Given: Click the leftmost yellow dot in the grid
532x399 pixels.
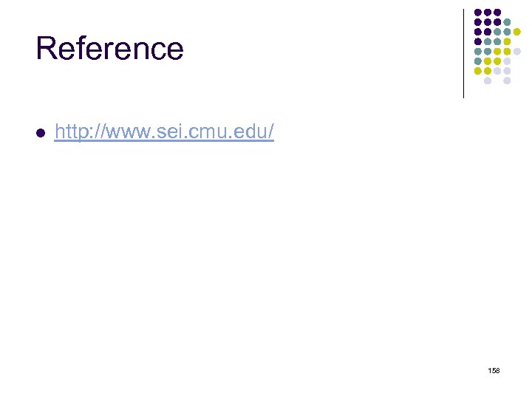Looking at the screenshot, I should click(478, 71).
